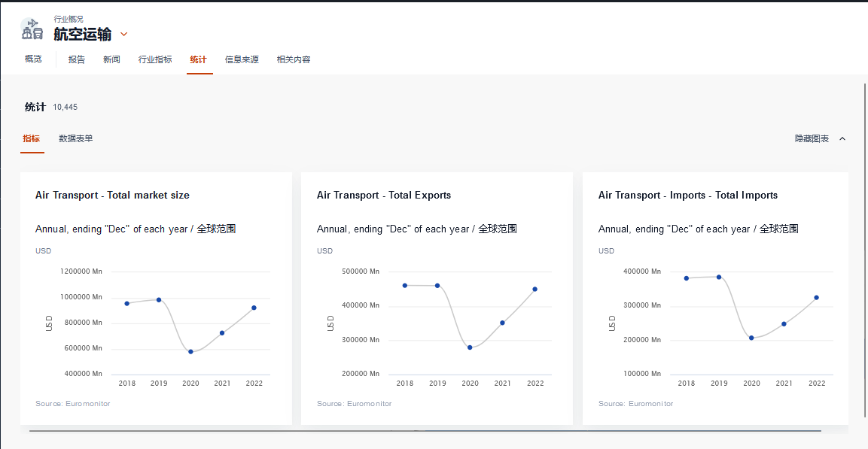This screenshot has height=449, width=868.
Task: Click the 隐藏图表 toggle text
Action: coord(812,139)
